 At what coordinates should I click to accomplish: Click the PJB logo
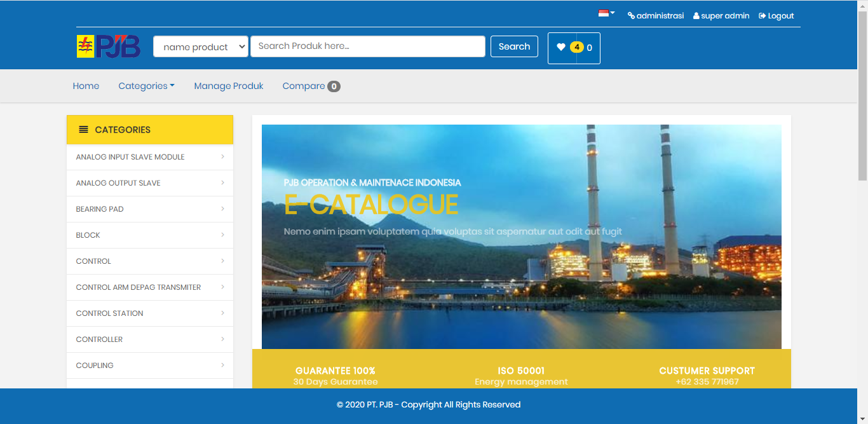click(x=109, y=46)
